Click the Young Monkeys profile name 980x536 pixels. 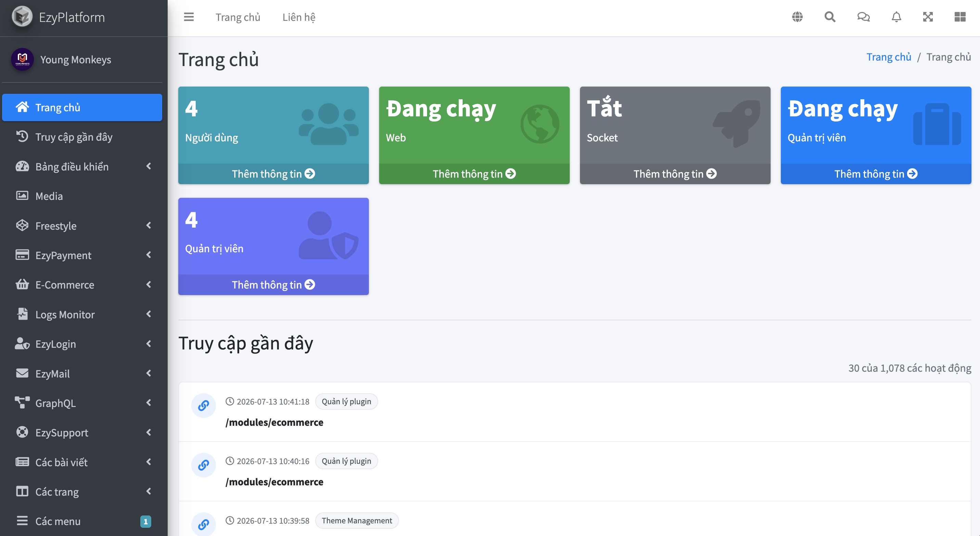[x=76, y=59]
